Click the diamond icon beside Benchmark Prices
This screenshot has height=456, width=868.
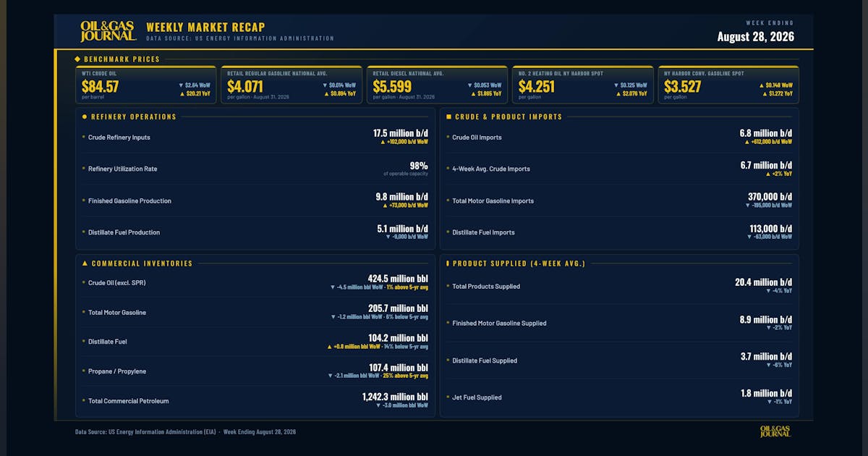[77, 59]
